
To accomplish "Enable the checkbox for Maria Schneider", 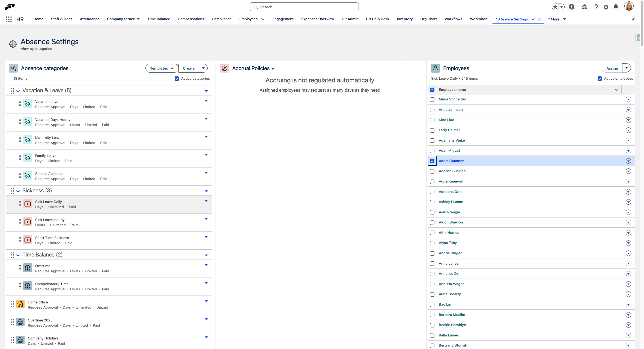I will pos(432,100).
